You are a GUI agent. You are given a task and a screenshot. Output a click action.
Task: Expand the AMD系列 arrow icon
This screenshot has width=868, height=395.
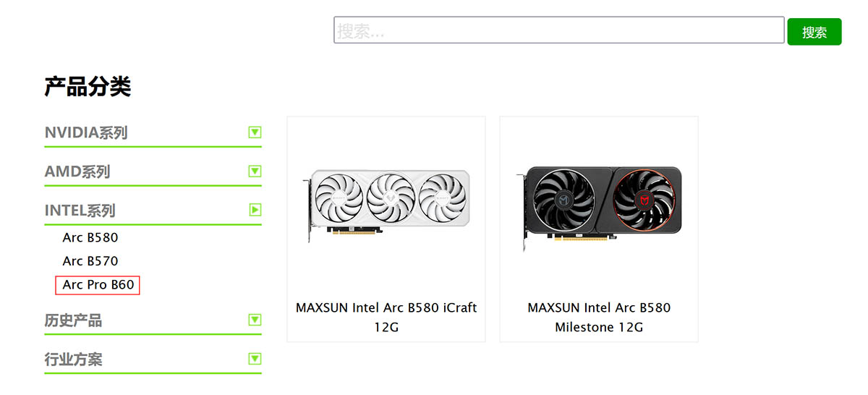[255, 171]
